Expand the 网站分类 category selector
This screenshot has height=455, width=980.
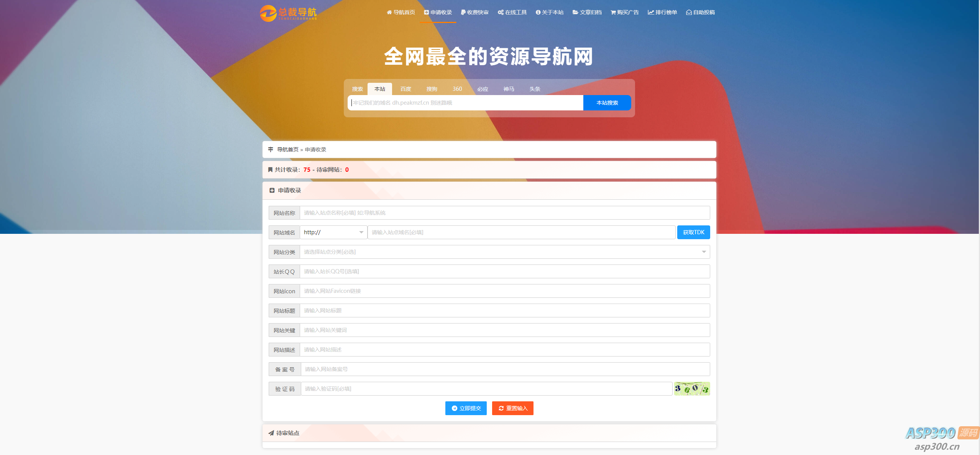tap(703, 251)
